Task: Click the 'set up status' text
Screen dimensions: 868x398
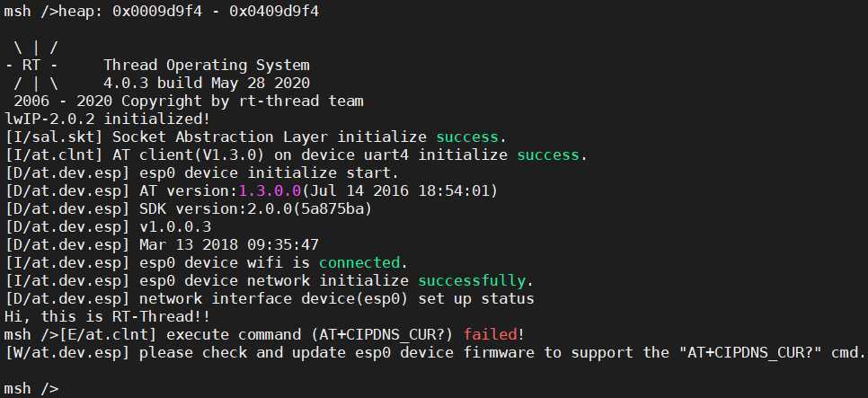Action: pos(475,299)
